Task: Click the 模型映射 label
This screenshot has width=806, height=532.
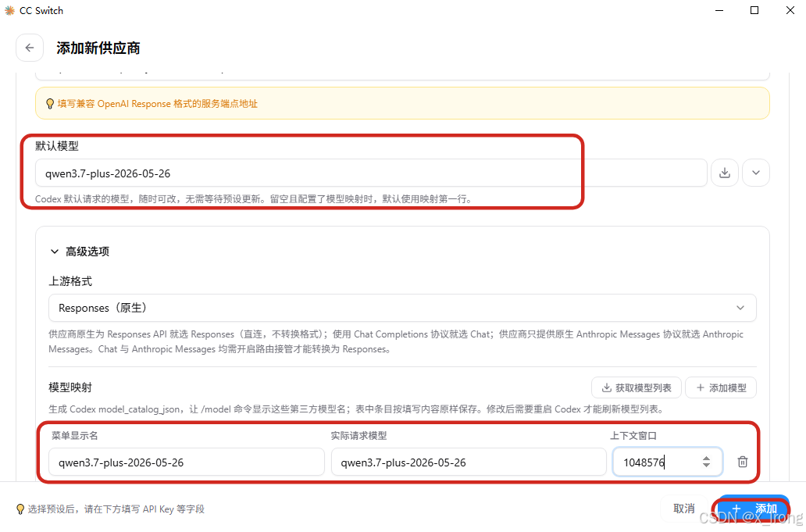Action: pyautogui.click(x=70, y=387)
